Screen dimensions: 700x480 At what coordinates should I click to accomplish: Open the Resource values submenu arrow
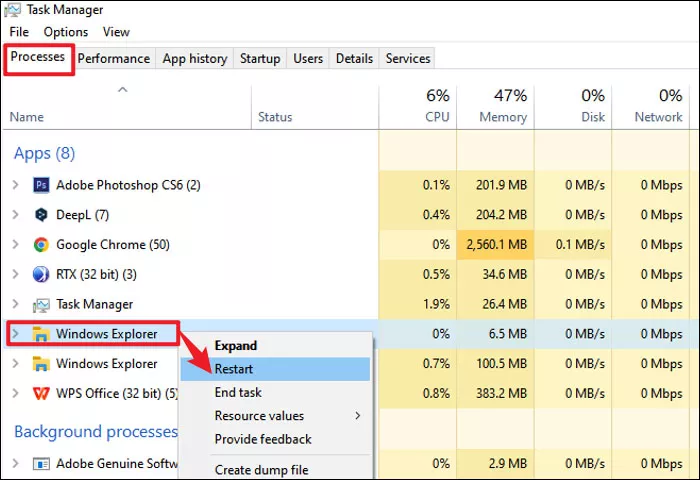point(358,416)
